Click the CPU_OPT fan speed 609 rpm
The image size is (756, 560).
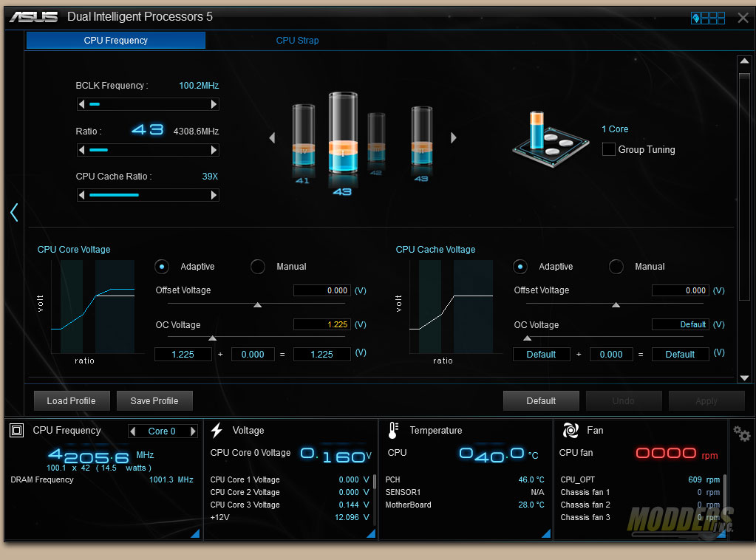click(704, 479)
